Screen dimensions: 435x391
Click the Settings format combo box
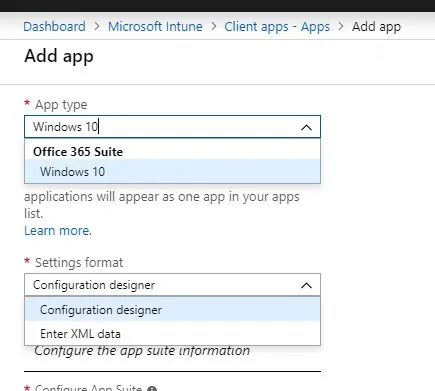172,285
